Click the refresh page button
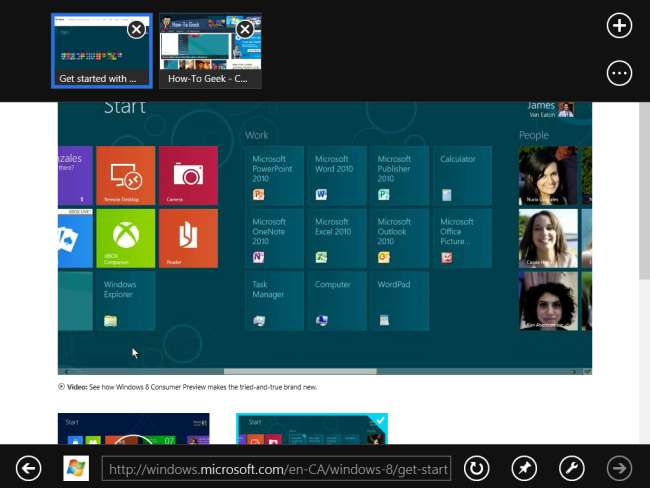Image resolution: width=650 pixels, height=488 pixels. tap(477, 468)
